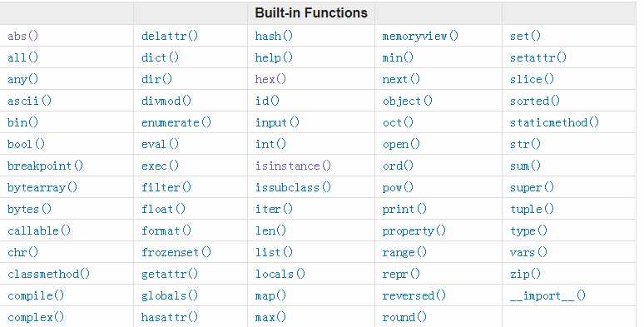
Task: Open the locals() link
Action: [x=280, y=274]
